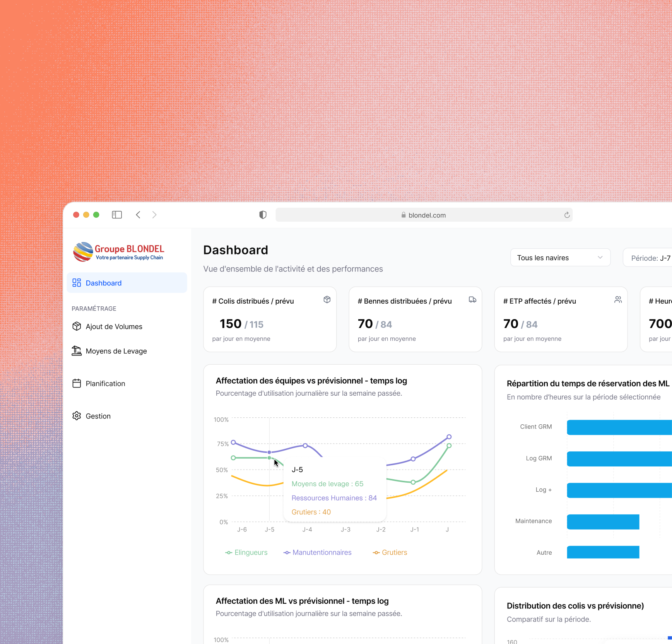Image resolution: width=672 pixels, height=644 pixels.
Task: Click the 'Grutiers : 40' tooltip line
Action: [311, 512]
